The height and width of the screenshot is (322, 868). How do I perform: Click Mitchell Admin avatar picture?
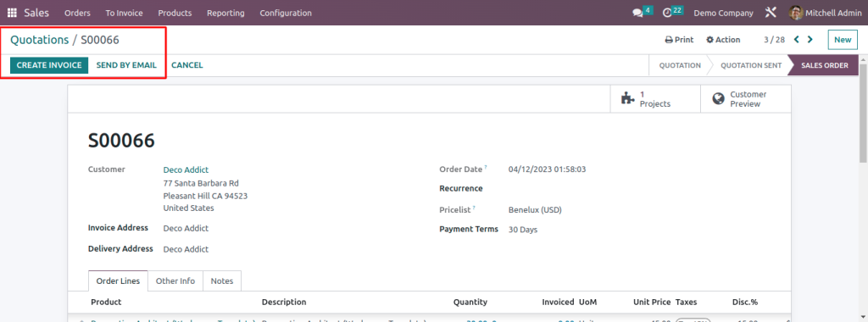[x=795, y=13]
